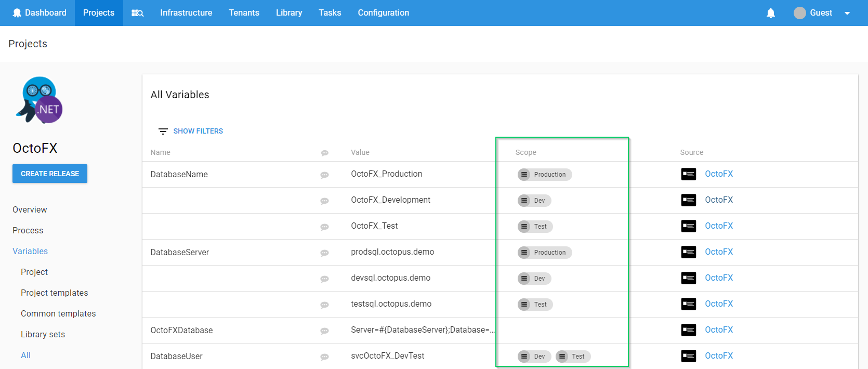Click the DatabaseUser variable name
The width and height of the screenshot is (868, 369).
177,357
